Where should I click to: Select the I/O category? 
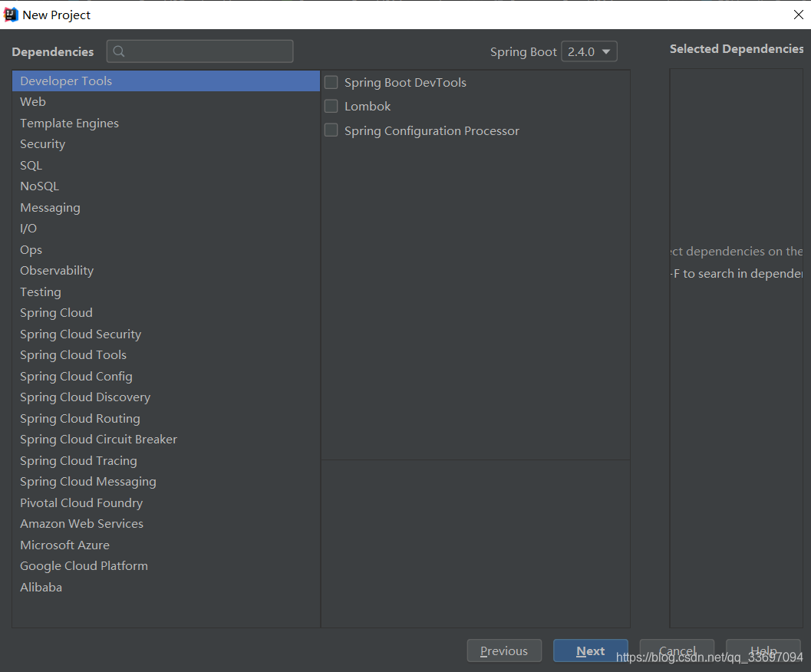[166, 229]
